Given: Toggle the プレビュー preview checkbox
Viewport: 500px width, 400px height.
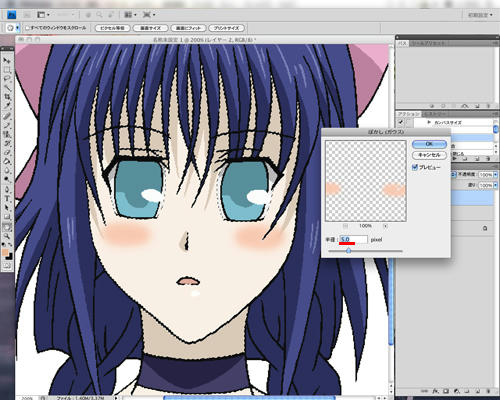Looking at the screenshot, I should [x=415, y=167].
